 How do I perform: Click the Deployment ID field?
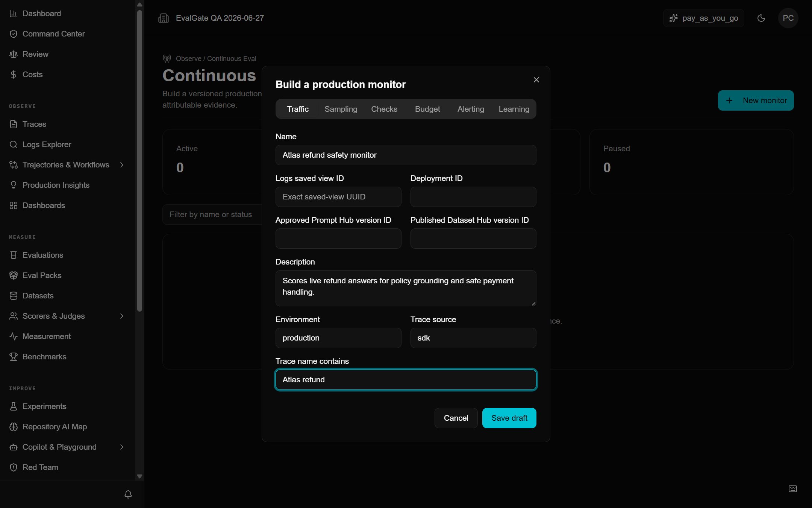click(x=473, y=197)
